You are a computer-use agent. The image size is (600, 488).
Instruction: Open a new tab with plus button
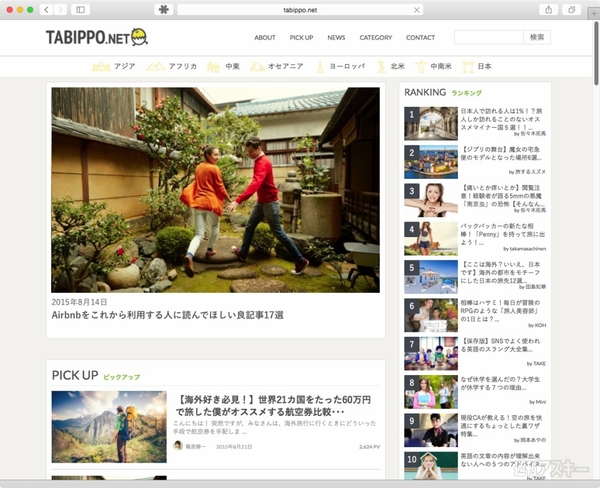tap(593, 13)
